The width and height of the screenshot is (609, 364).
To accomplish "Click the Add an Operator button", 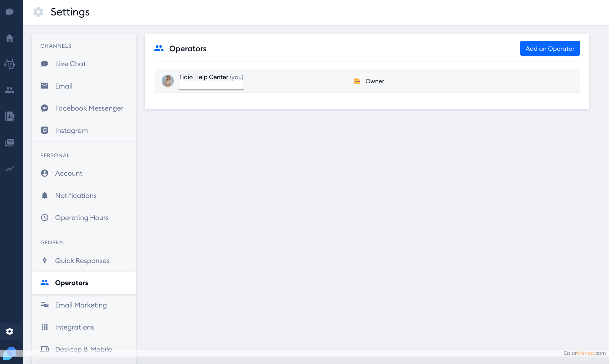I will [550, 49].
